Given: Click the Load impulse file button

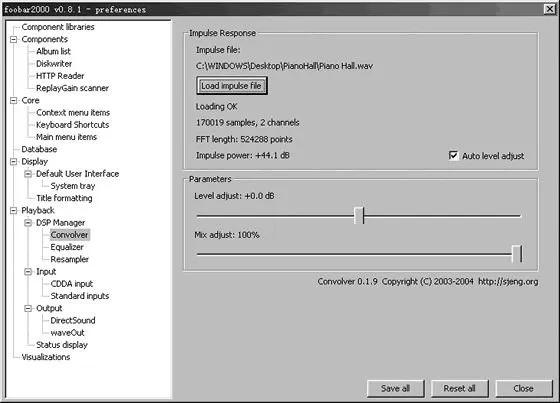Looking at the screenshot, I should tap(231, 86).
